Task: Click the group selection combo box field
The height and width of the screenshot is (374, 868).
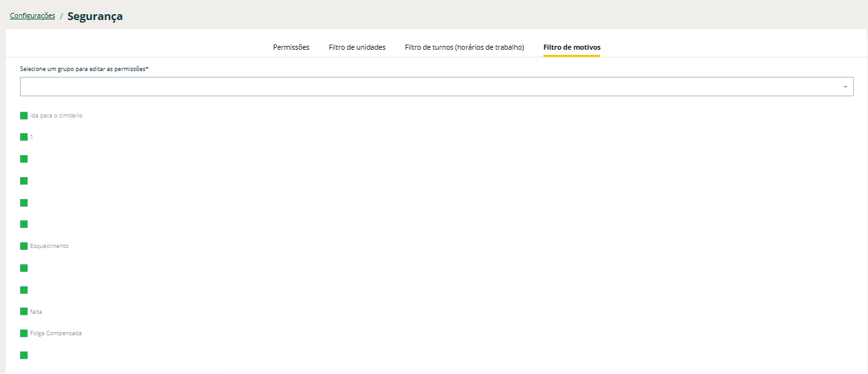Action: (426, 87)
